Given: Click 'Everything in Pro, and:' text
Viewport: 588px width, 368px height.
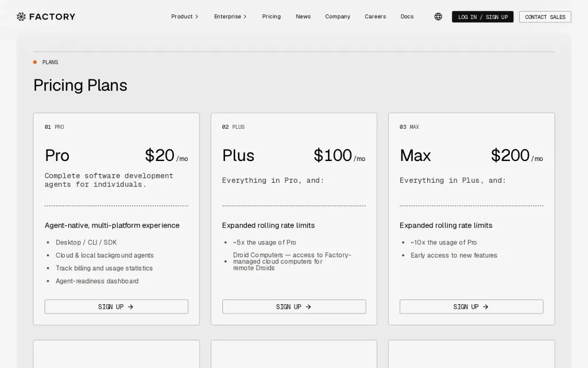Looking at the screenshot, I should (x=273, y=180).
